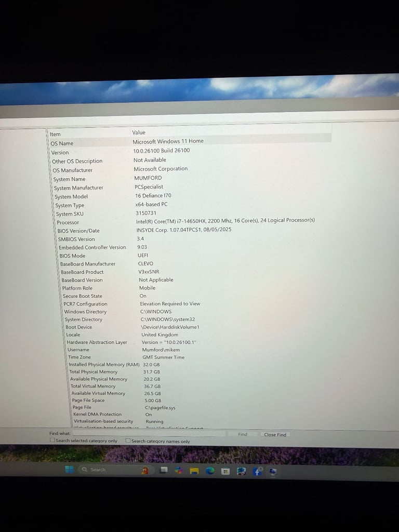The width and height of the screenshot is (399, 532).
Task: Open Facebook app on the taskbar
Action: pos(257,471)
